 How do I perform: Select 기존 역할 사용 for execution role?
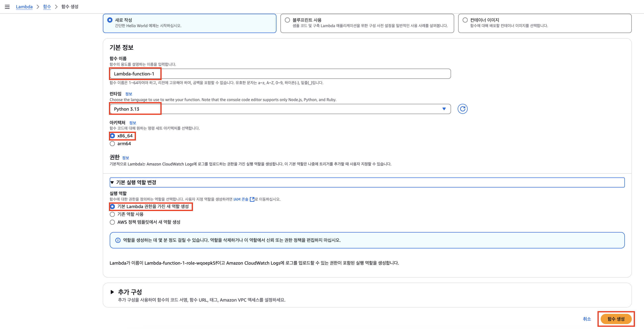(112, 214)
